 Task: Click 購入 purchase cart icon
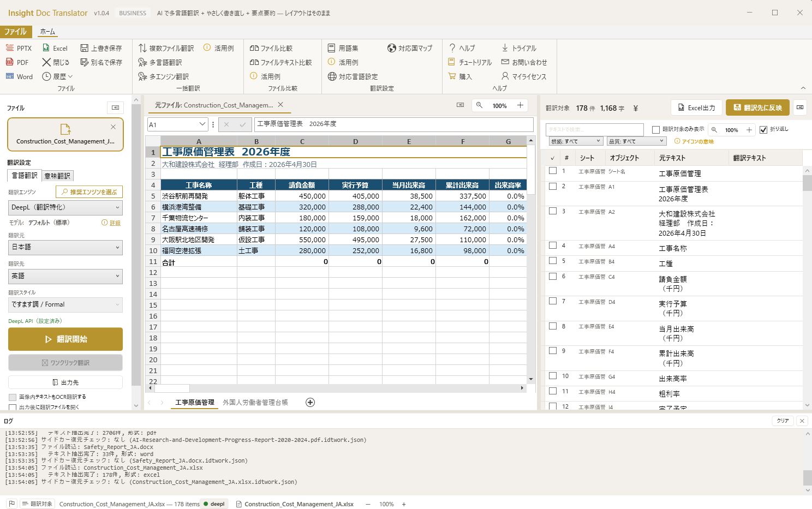pos(452,76)
